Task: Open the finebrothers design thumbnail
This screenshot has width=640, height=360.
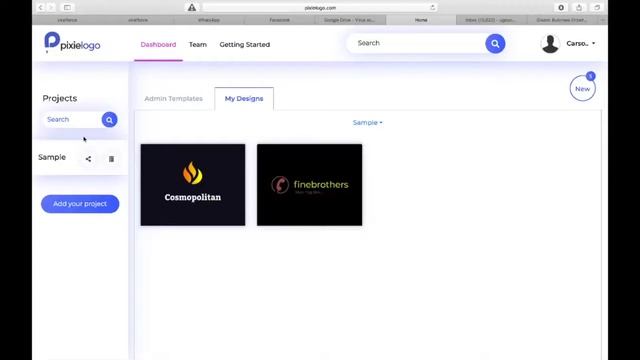Action: coord(309,184)
